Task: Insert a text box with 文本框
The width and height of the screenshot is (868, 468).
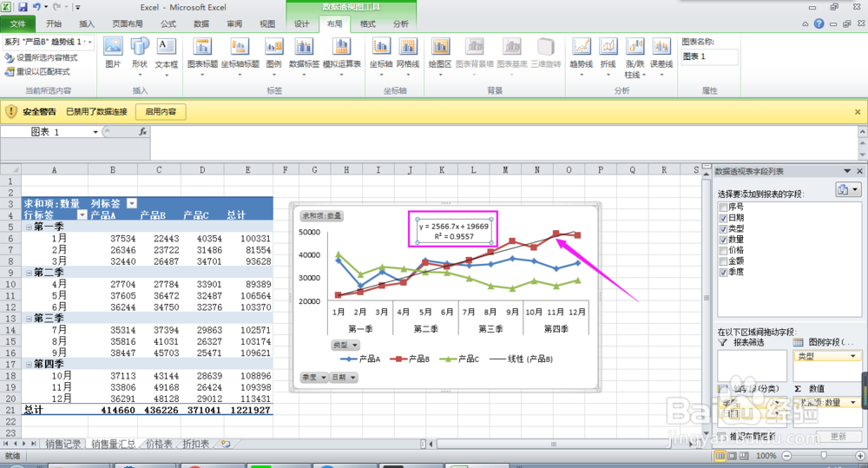Action: (x=166, y=57)
